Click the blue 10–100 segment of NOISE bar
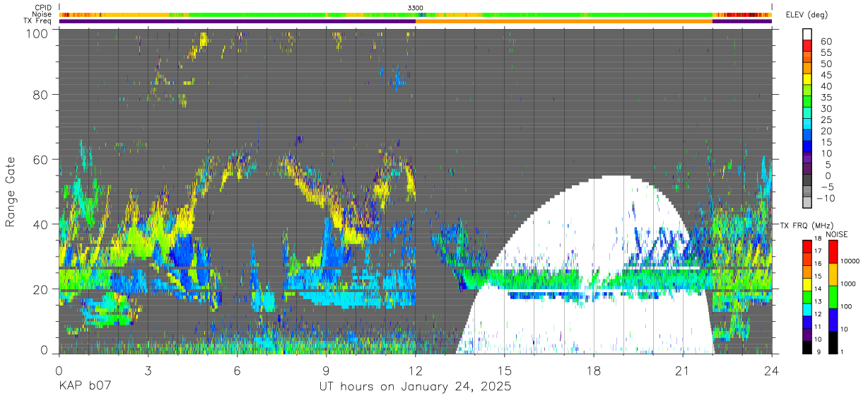 pyautogui.click(x=833, y=320)
